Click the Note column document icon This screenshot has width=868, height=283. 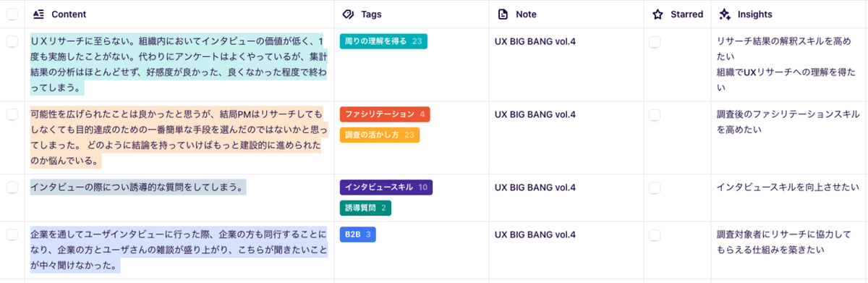pos(503,14)
